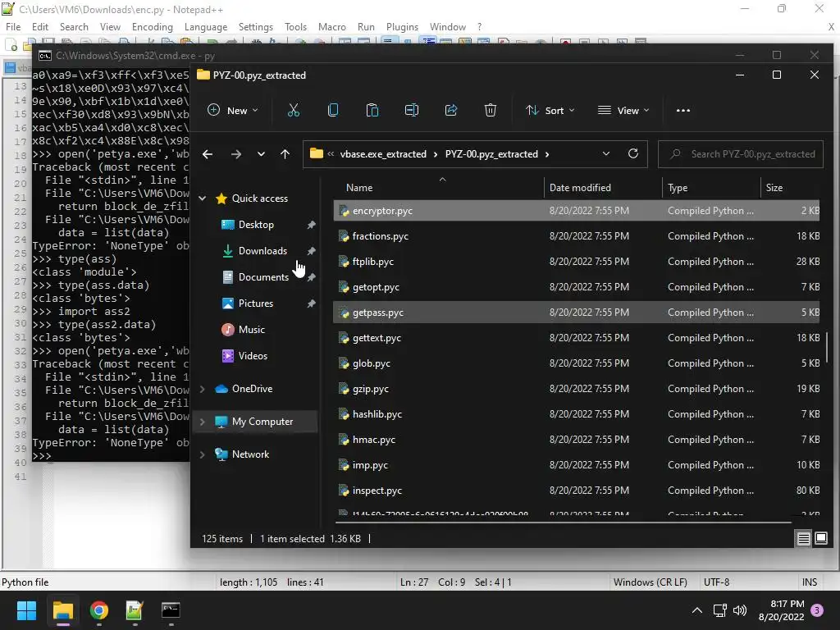The image size is (840, 630).
Task: Select fractions.pyc file
Action: pyautogui.click(x=577, y=236)
